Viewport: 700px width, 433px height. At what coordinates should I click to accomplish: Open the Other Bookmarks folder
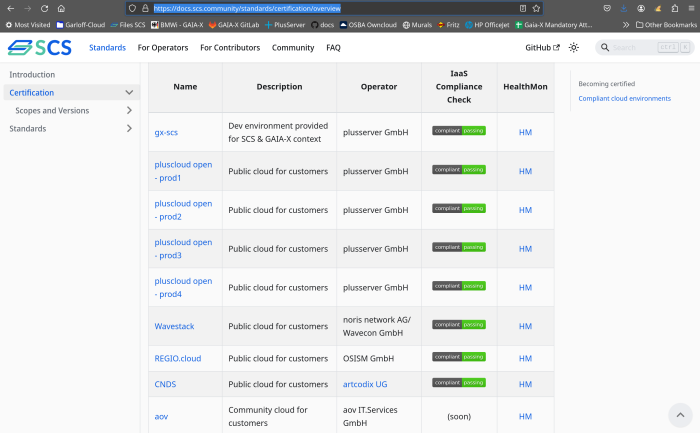point(666,25)
